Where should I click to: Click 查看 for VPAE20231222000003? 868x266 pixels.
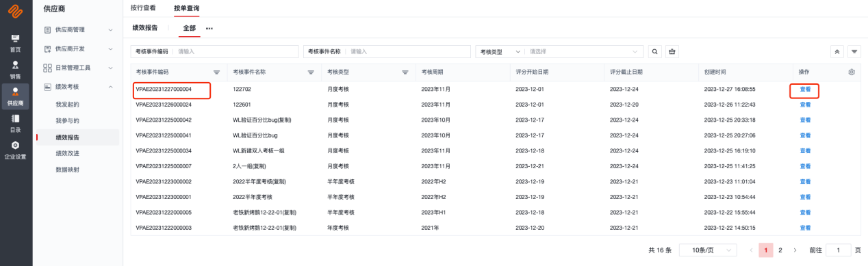coord(805,228)
